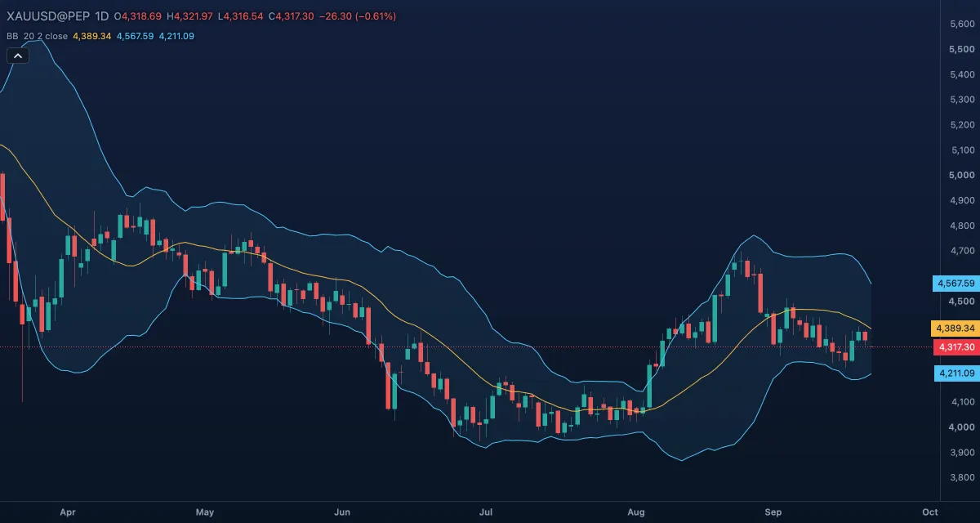Select the yellow basis label 4,389.34 on axis

tap(956, 329)
